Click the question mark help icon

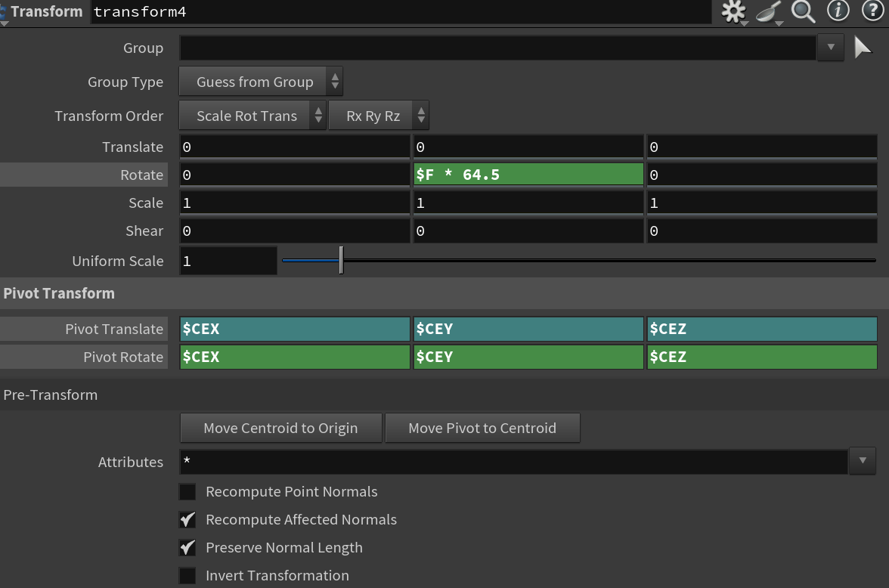pyautogui.click(x=872, y=11)
